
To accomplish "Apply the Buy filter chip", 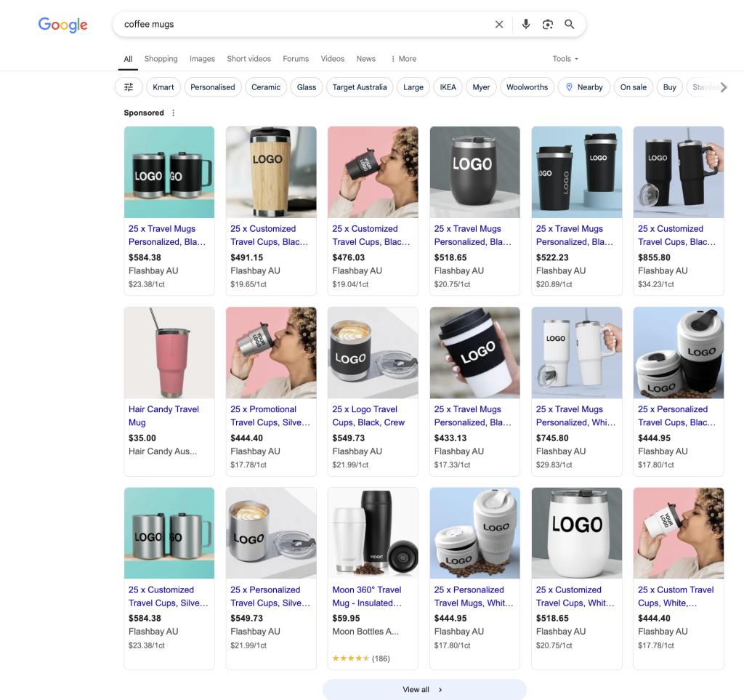I will (x=669, y=87).
